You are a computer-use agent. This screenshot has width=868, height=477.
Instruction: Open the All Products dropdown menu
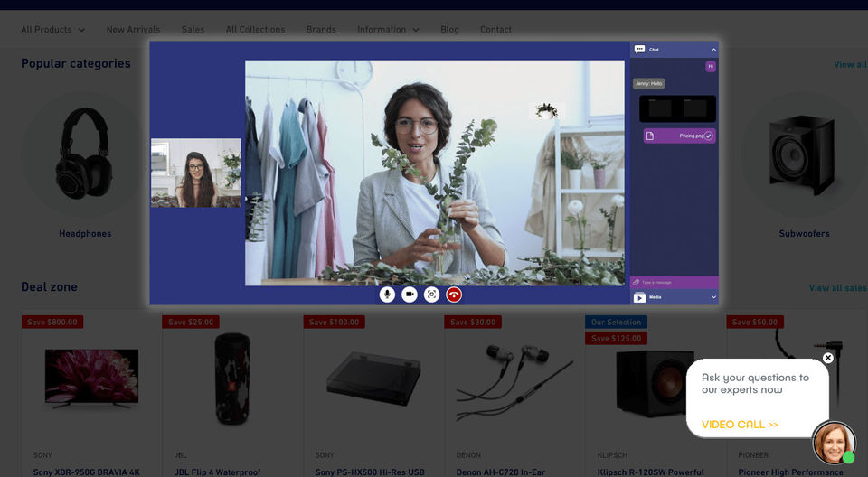[x=52, y=29]
